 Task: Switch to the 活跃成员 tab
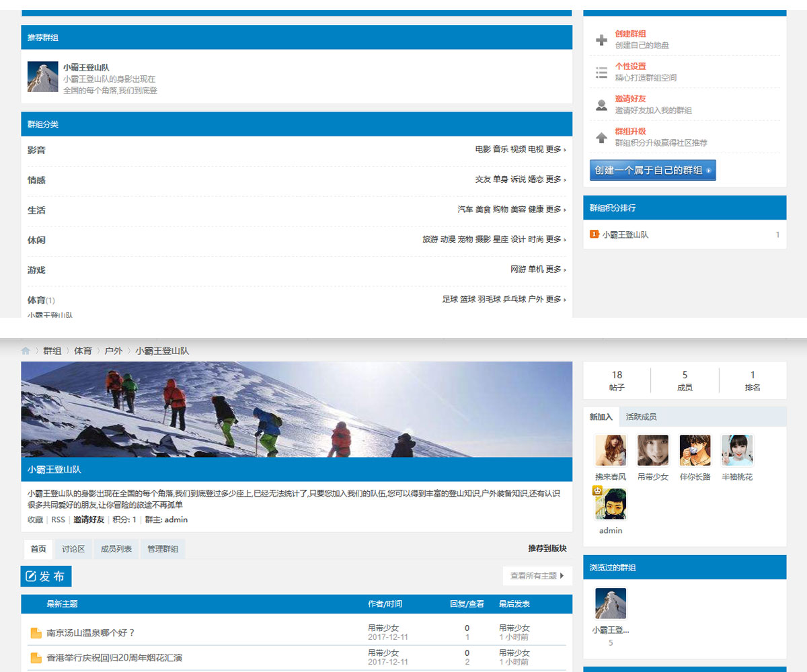click(641, 417)
